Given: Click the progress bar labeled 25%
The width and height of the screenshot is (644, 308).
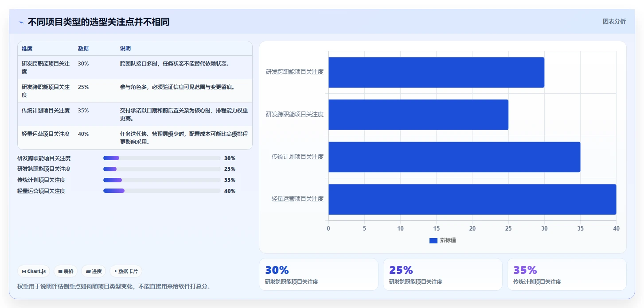Looking at the screenshot, I should pos(162,169).
